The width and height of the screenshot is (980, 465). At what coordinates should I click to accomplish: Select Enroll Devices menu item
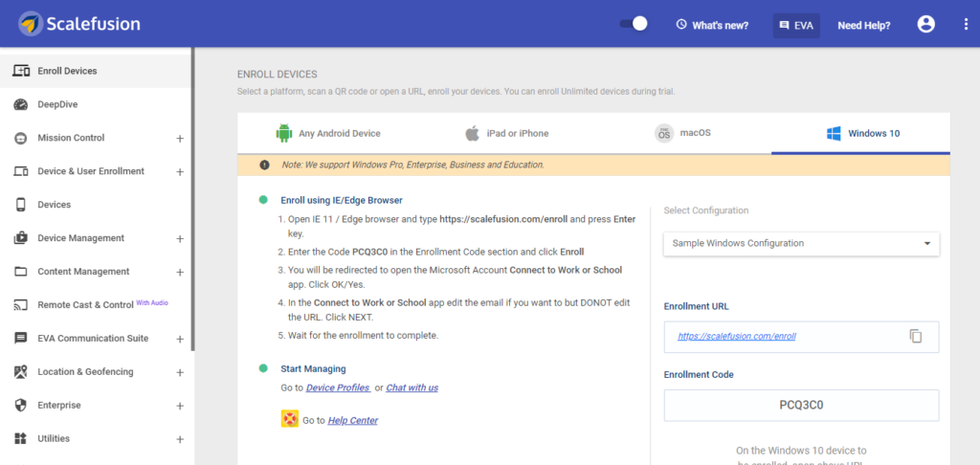coord(97,71)
